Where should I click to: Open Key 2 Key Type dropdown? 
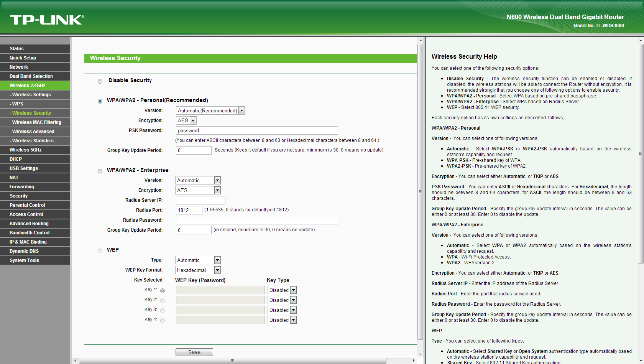[282, 300]
